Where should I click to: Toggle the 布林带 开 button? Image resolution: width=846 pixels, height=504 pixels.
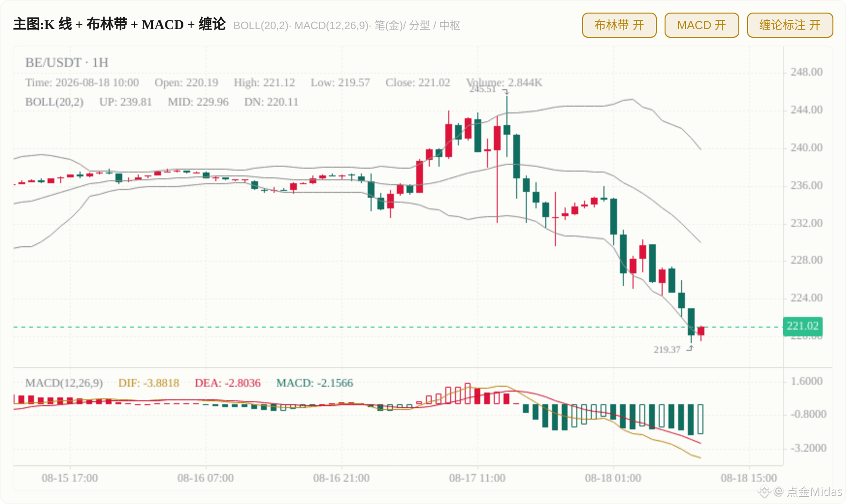(x=619, y=25)
